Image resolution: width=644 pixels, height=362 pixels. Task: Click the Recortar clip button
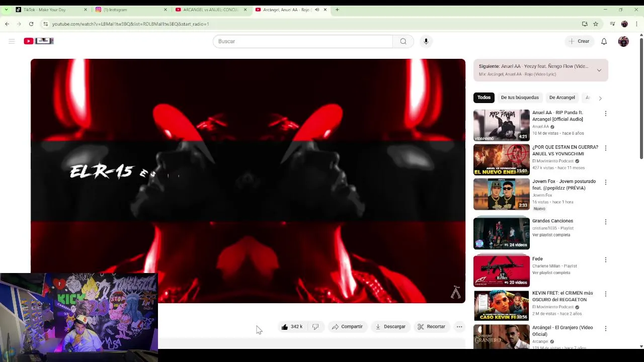[x=432, y=327]
